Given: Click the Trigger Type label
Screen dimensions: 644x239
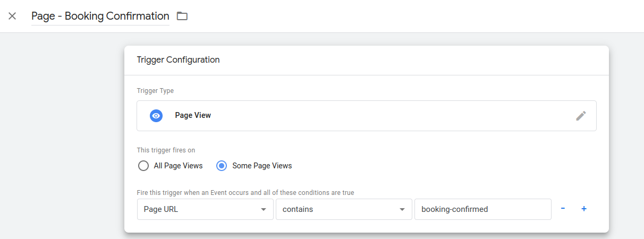Looking at the screenshot, I should click(155, 91).
